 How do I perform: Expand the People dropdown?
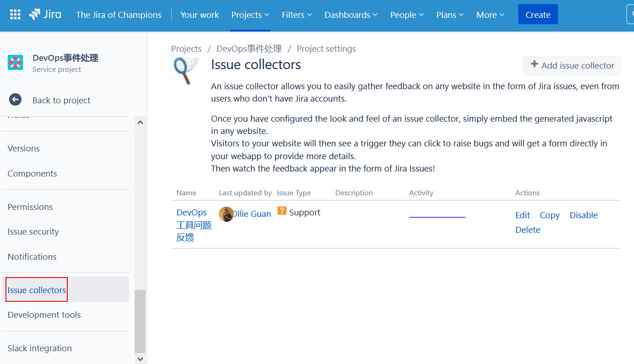[x=407, y=15]
